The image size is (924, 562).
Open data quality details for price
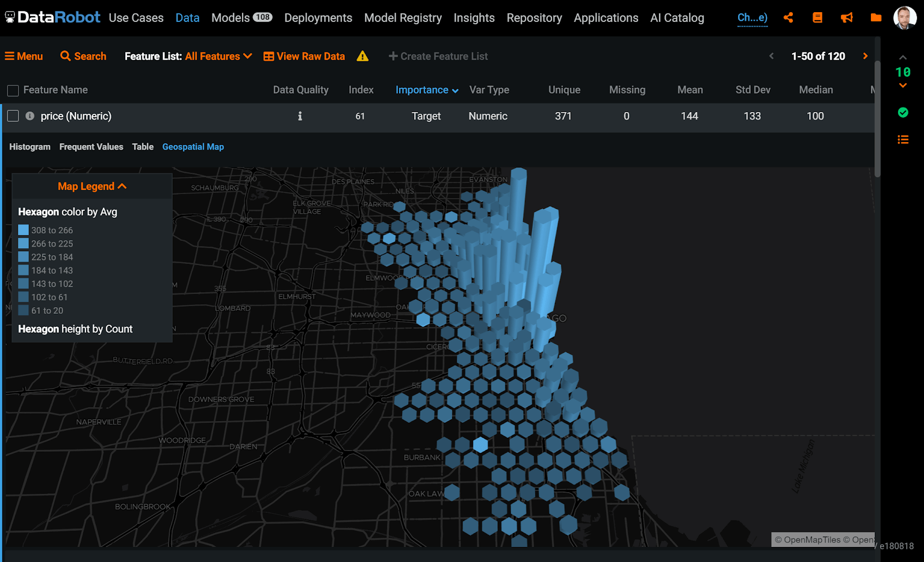(x=300, y=116)
